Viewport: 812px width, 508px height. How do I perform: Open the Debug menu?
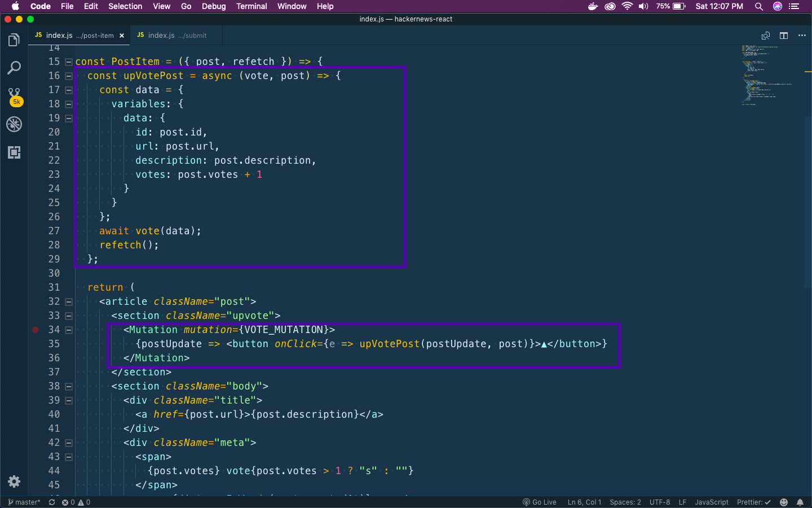[x=214, y=6]
